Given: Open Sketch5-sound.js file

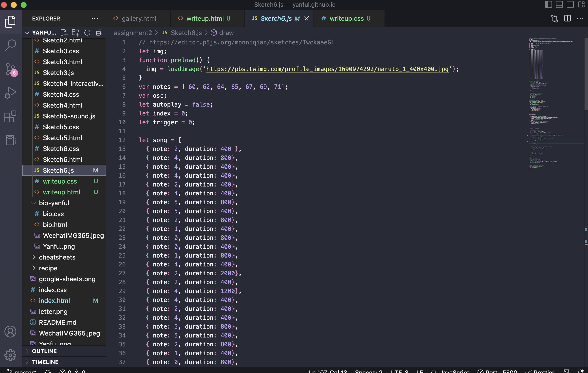Looking at the screenshot, I should [64, 116].
